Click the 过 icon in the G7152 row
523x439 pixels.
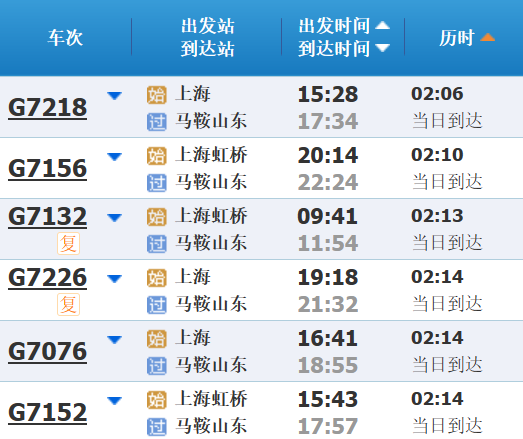click(156, 427)
